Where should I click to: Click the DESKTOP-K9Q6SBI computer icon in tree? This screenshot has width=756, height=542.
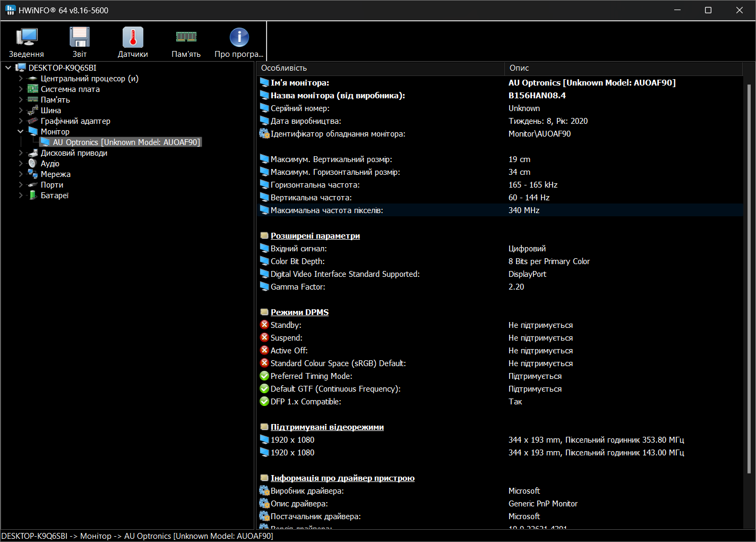(x=21, y=68)
